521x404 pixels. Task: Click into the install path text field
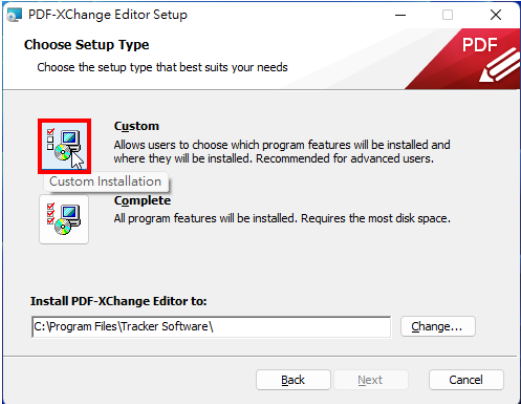point(211,327)
